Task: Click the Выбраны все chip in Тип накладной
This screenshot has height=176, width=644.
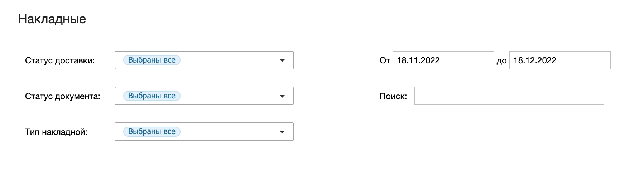Action: 152,132
